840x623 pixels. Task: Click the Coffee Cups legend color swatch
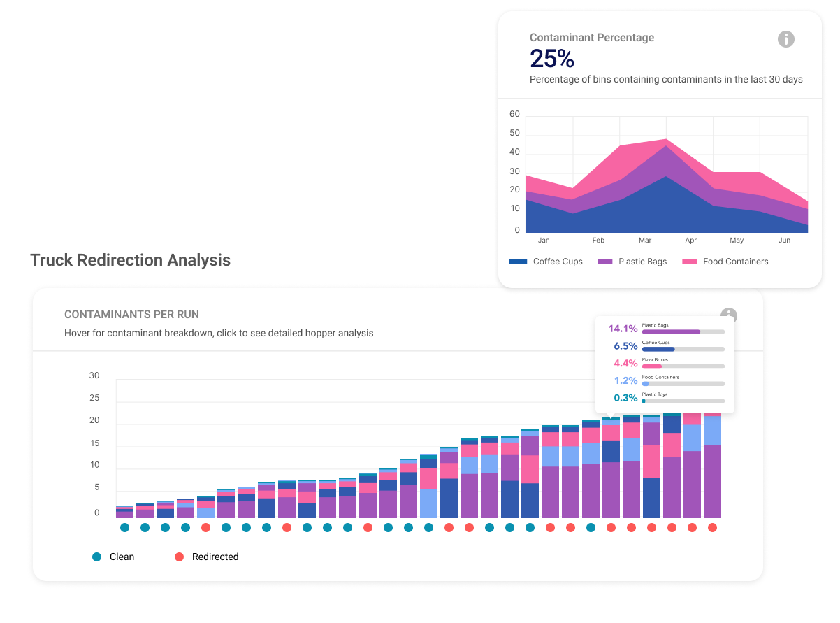coord(518,262)
